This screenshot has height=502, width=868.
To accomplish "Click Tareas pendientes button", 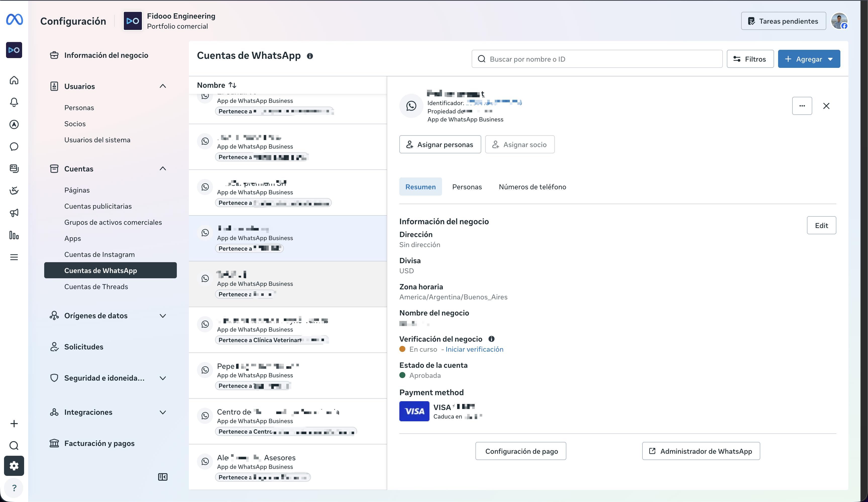I will tap(783, 21).
